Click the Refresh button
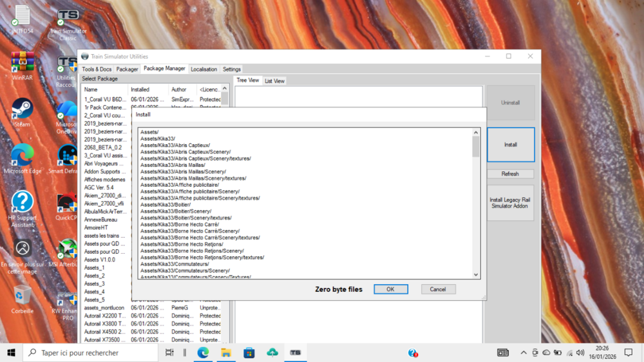Viewport: 644px width, 362px height. (x=510, y=174)
